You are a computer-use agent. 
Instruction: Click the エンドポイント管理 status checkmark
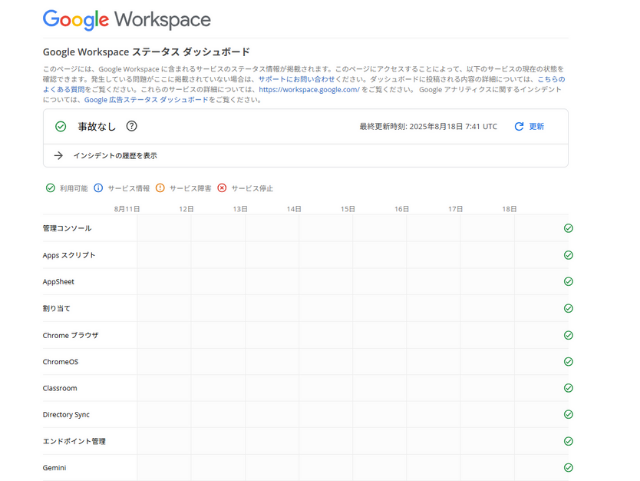pyautogui.click(x=568, y=441)
